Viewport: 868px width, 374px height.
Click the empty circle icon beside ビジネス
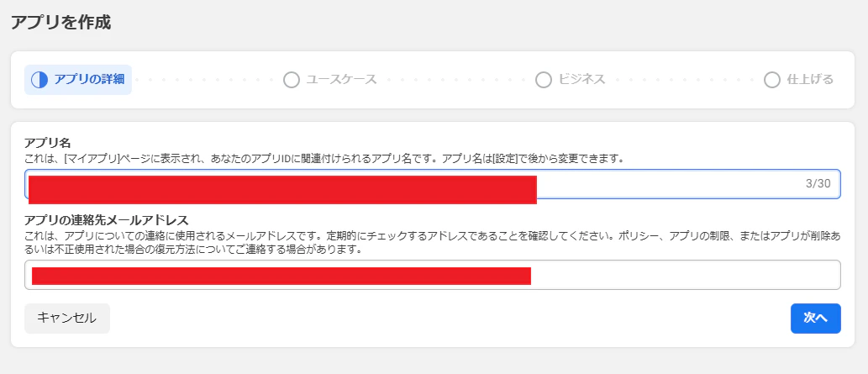point(544,80)
